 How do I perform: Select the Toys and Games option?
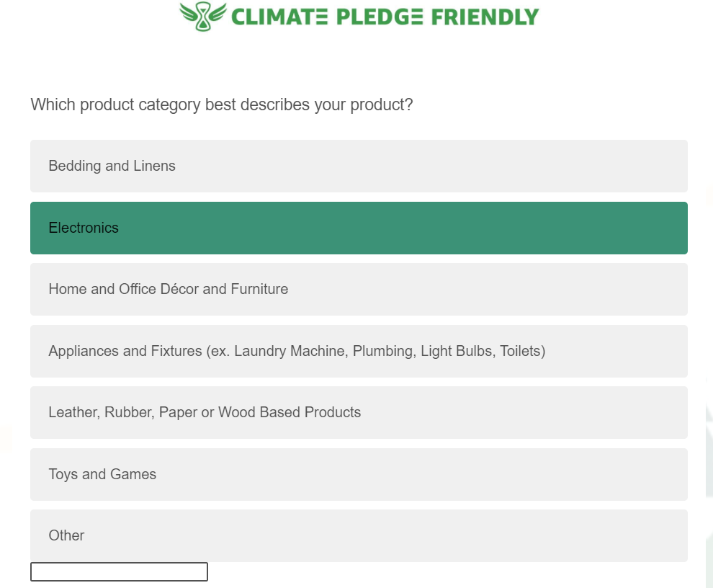coord(359,475)
